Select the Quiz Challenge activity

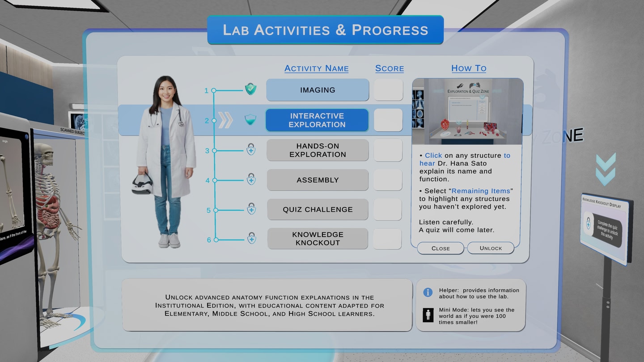(x=318, y=210)
